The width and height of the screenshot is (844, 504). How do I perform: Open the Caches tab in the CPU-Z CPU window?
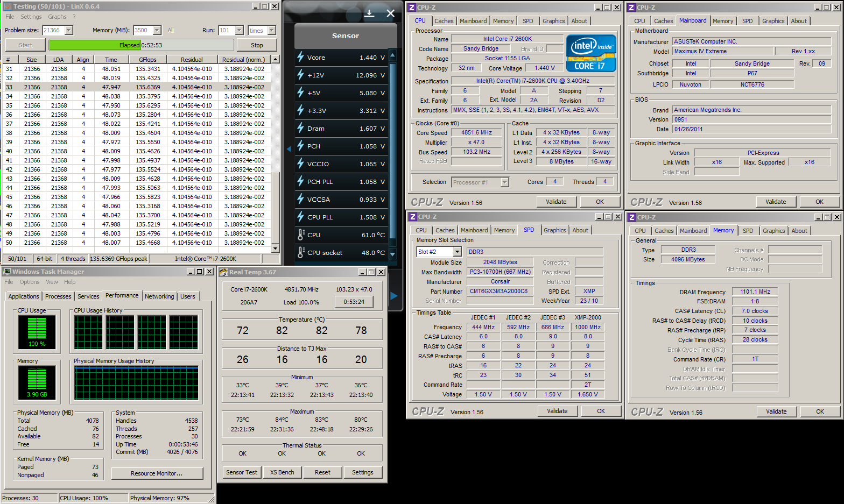click(444, 21)
